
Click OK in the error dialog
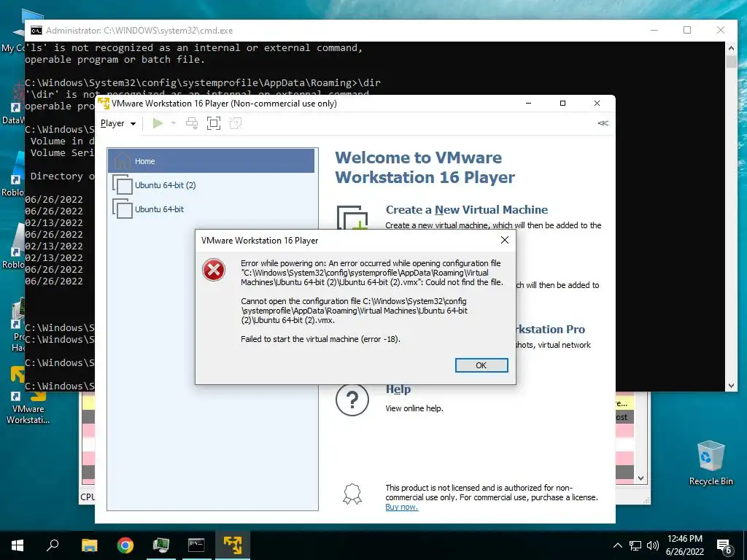481,365
